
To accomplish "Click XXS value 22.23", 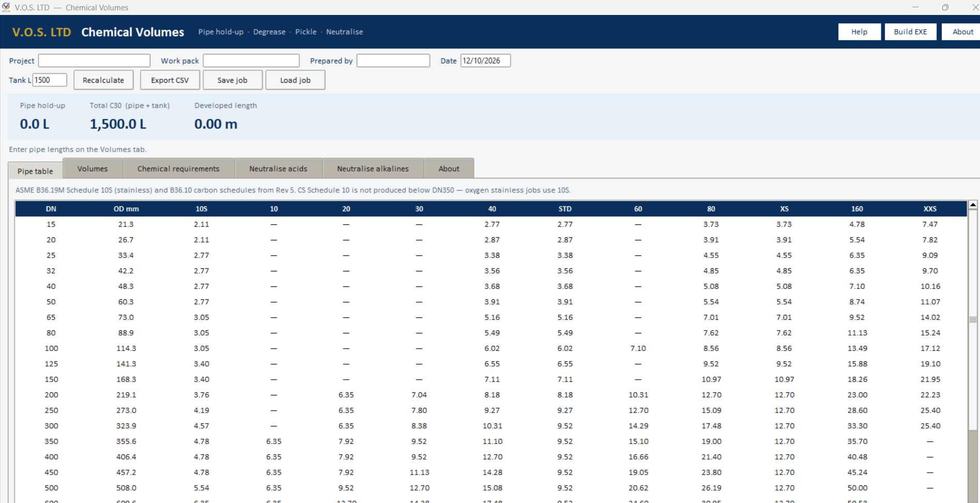I will point(930,395).
